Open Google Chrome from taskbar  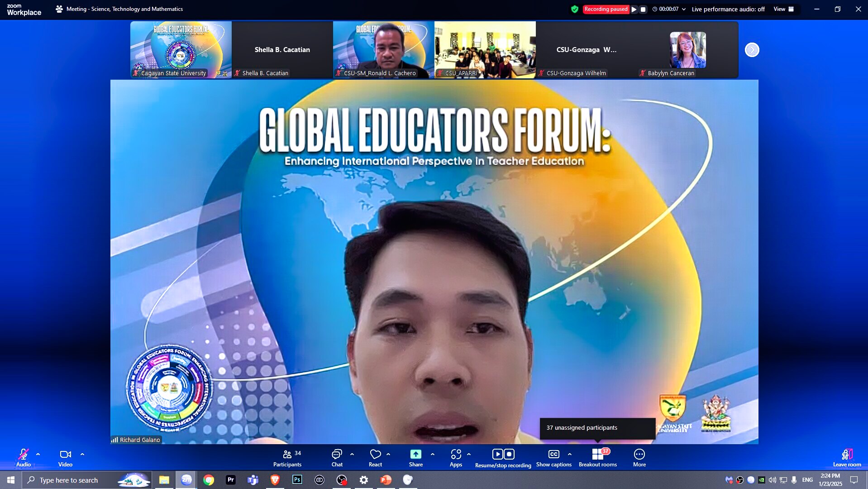pos(209,480)
